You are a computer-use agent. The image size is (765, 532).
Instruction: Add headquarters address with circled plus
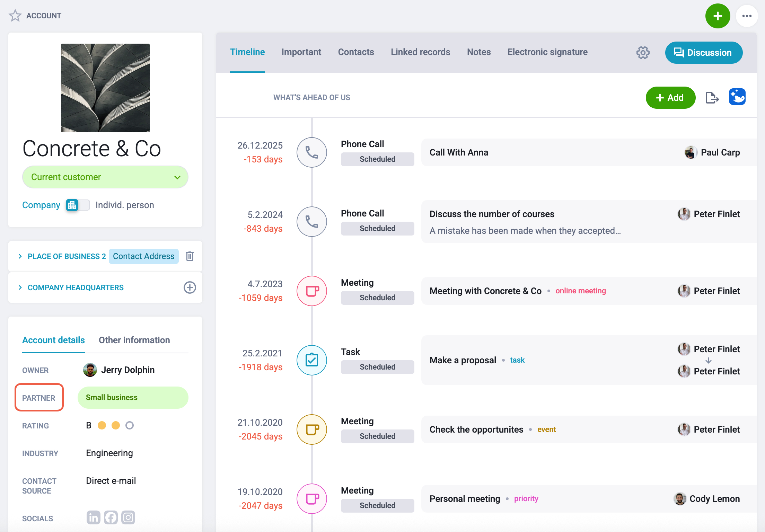tap(190, 287)
